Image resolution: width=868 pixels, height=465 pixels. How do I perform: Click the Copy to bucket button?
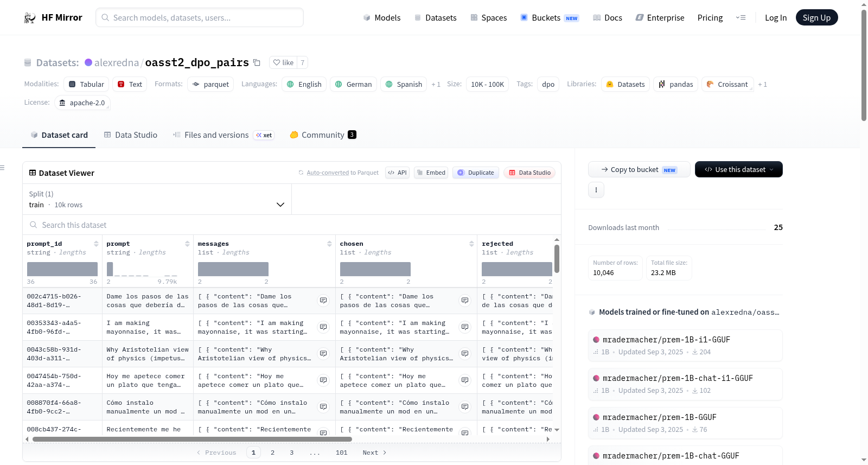point(639,169)
